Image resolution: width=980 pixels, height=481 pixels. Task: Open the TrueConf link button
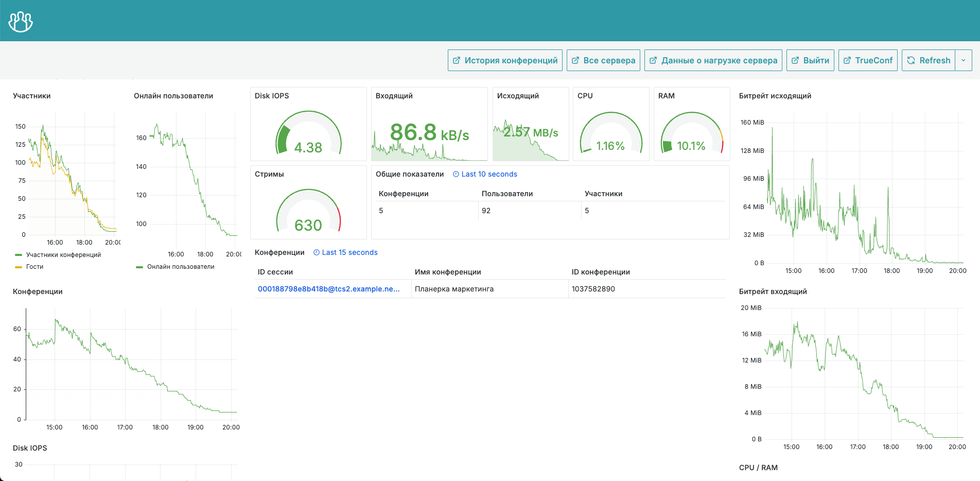click(x=868, y=60)
